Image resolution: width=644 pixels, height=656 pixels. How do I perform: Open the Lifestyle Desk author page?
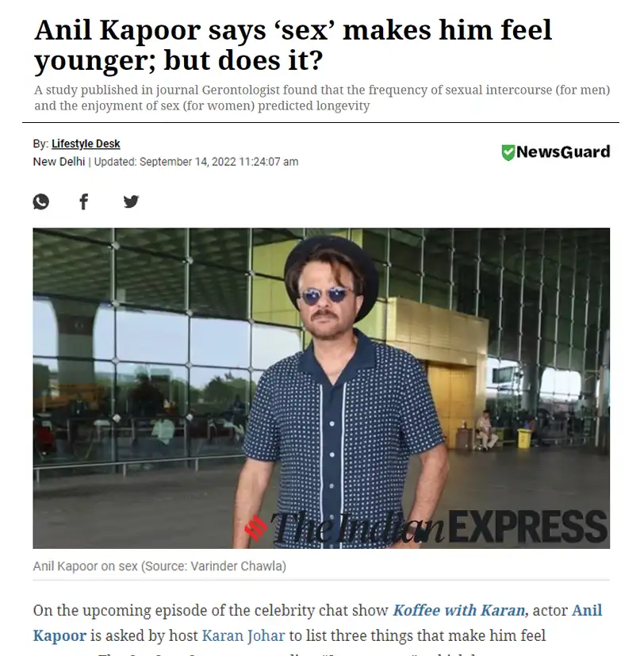pyautogui.click(x=86, y=144)
